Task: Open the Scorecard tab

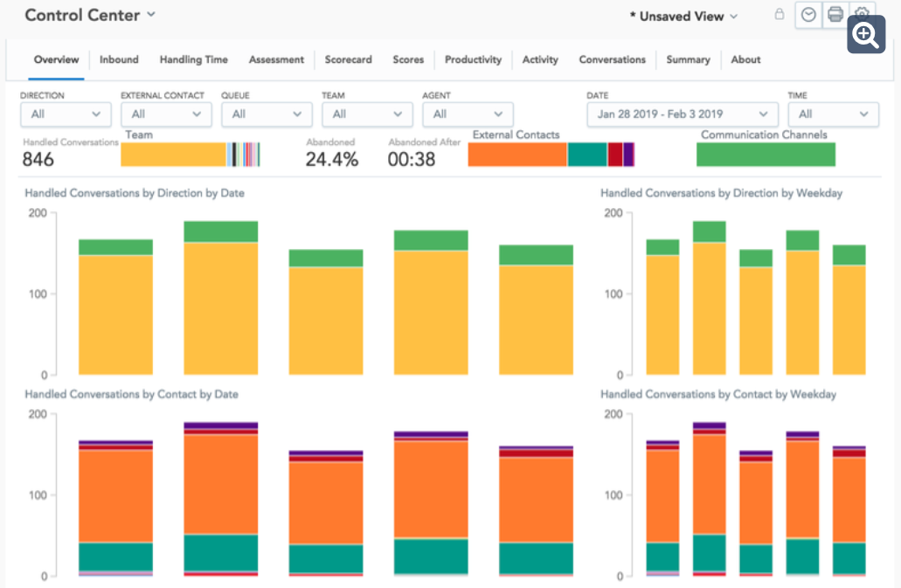Action: tap(348, 59)
